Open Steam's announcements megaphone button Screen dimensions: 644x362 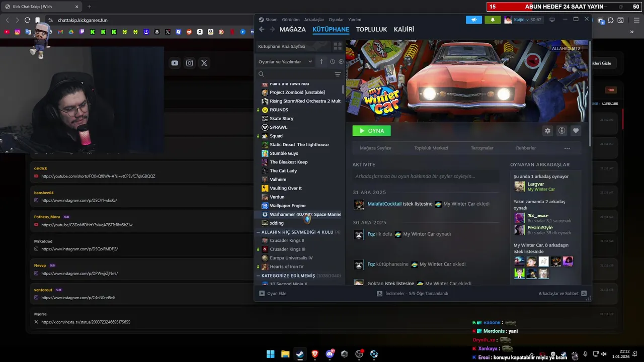[x=473, y=20]
